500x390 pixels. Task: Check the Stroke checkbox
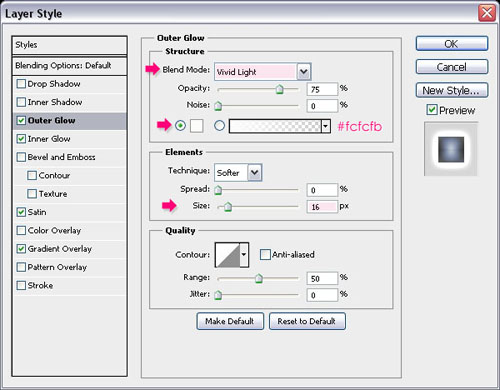(21, 285)
